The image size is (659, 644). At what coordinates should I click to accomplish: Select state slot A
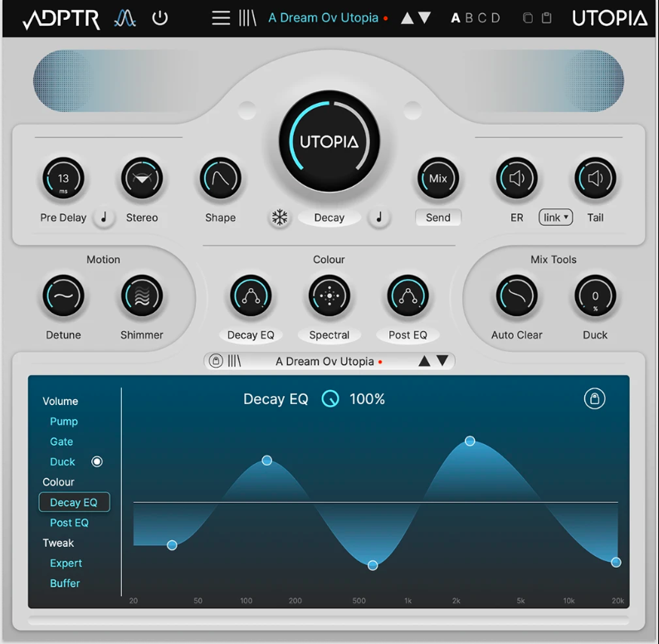pos(455,18)
